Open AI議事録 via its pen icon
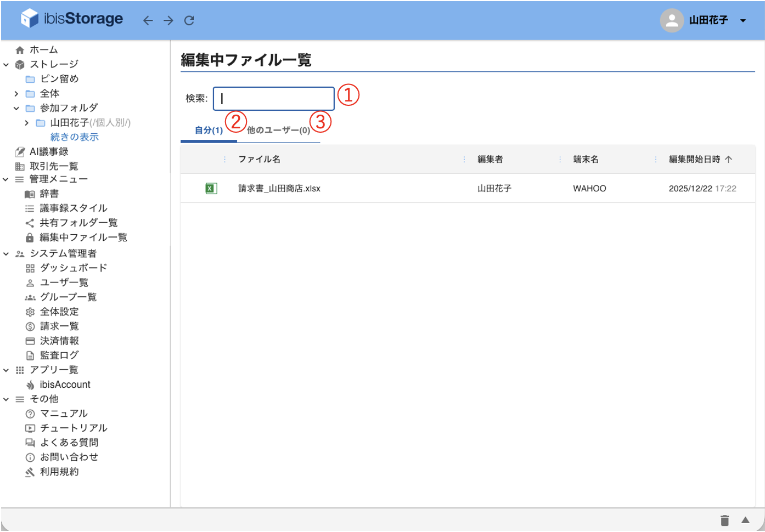 coord(20,151)
